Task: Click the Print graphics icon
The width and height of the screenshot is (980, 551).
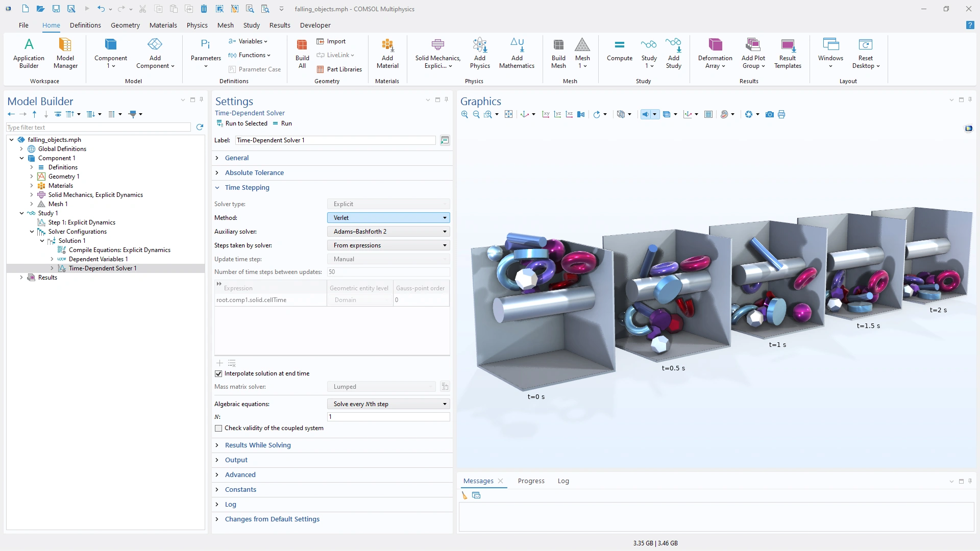Action: (781, 115)
